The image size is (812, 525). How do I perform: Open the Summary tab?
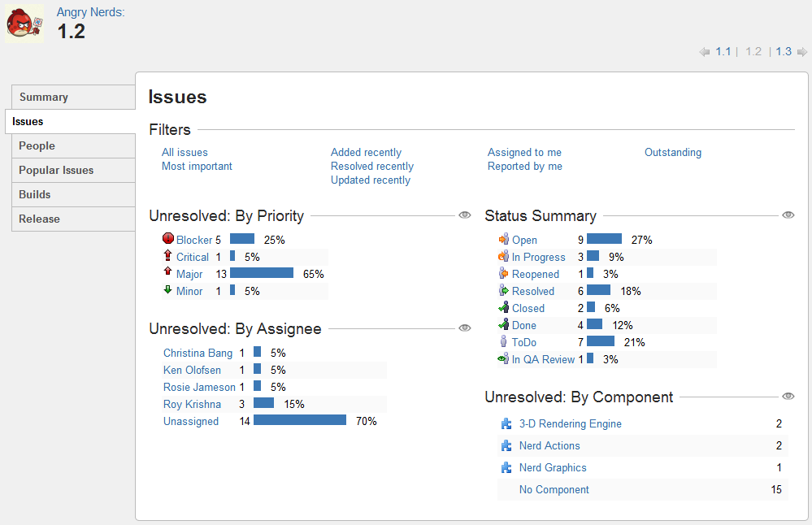click(x=73, y=98)
